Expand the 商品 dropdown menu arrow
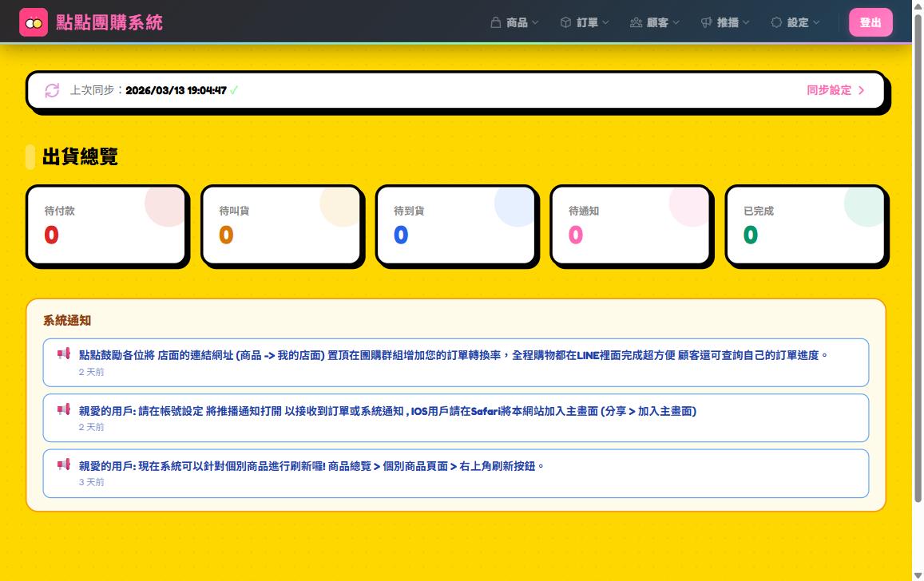Image resolution: width=924 pixels, height=581 pixels. [536, 22]
